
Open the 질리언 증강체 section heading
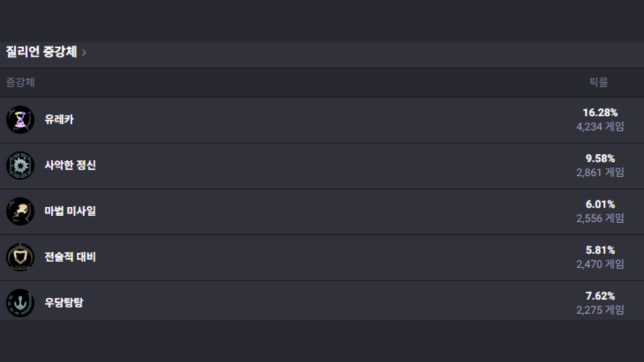click(42, 52)
